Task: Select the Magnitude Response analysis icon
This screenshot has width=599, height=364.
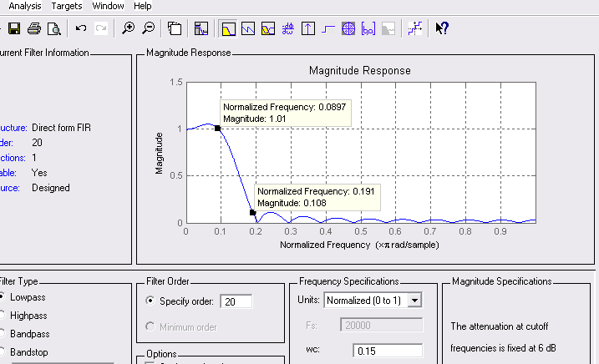Action: click(x=228, y=28)
